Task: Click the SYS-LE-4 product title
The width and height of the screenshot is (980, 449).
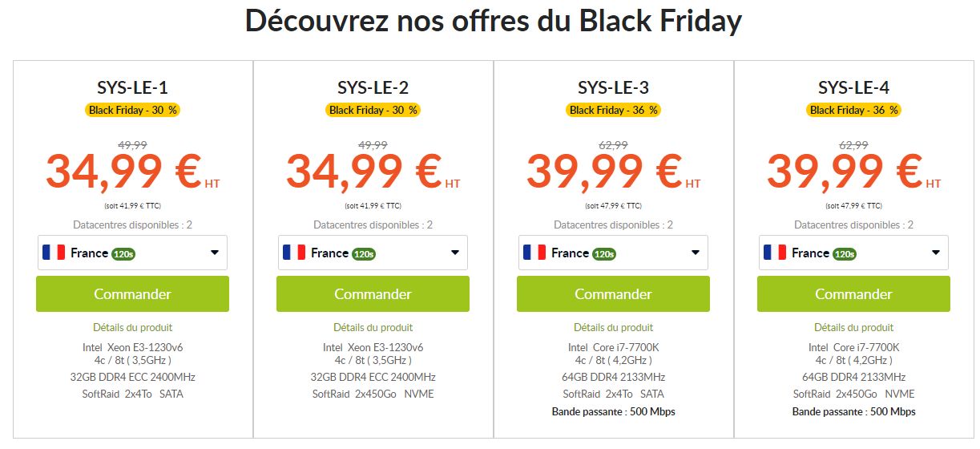Action: 853,87
